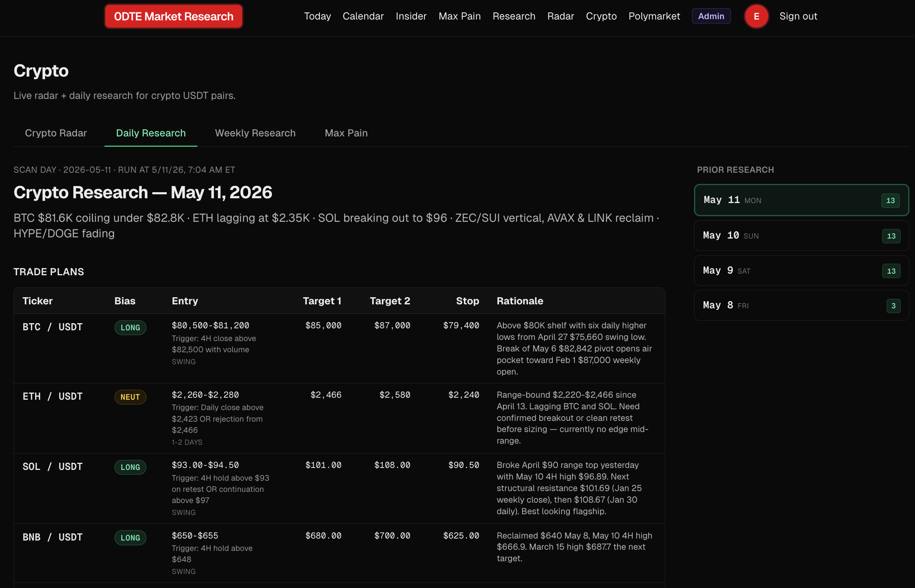Click the SCAN DAY run timestamp line

coord(124,170)
